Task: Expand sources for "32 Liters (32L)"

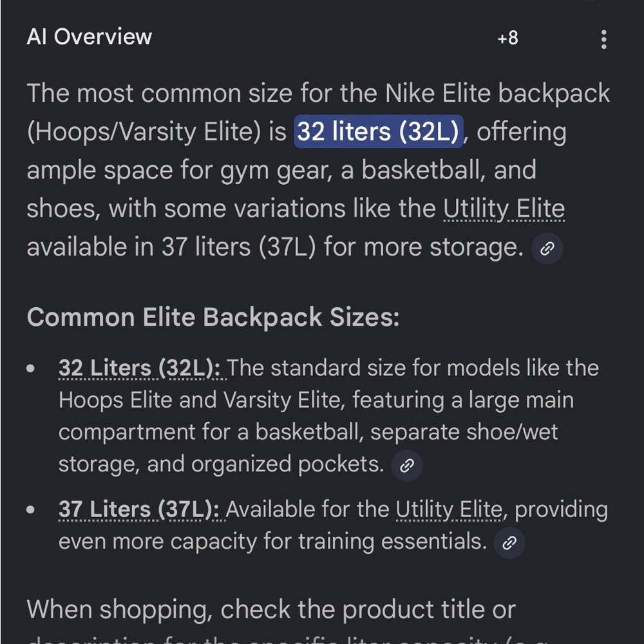Action: 142,367
